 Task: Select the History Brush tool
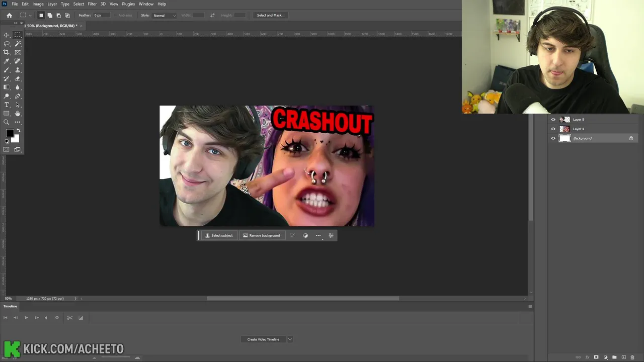tap(7, 78)
